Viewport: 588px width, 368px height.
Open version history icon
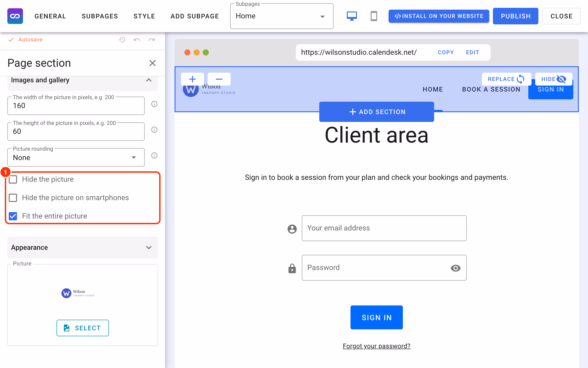[x=122, y=39]
